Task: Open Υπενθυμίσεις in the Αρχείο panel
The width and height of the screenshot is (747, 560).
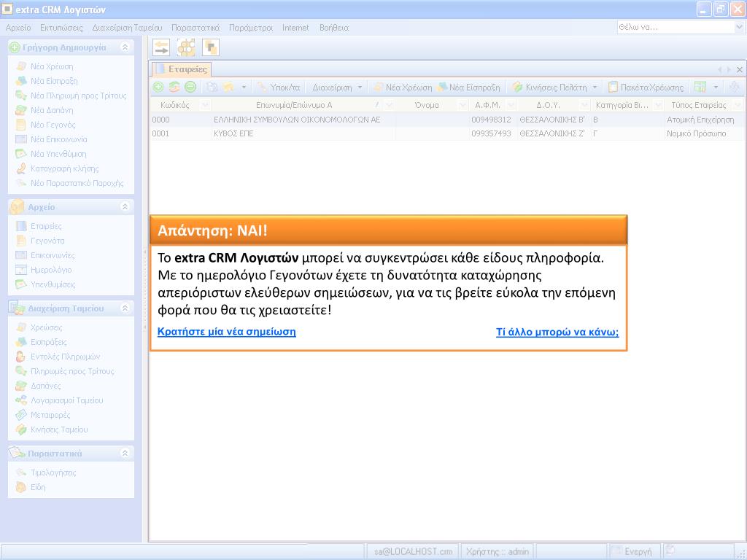Action: click(x=53, y=284)
